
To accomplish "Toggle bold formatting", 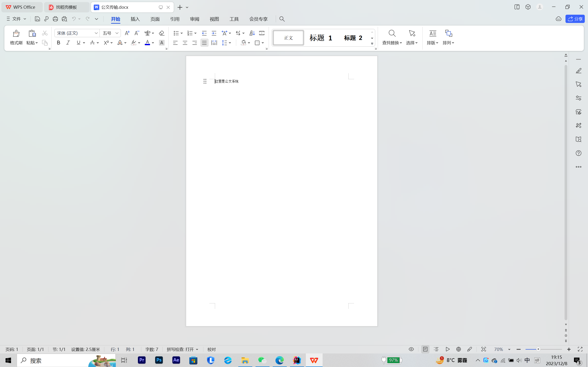I will (58, 43).
